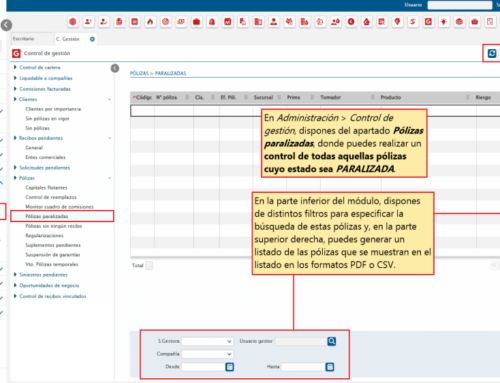Expand the Control de cartera node
Screen dimensions: 500x383
[x=15, y=67]
